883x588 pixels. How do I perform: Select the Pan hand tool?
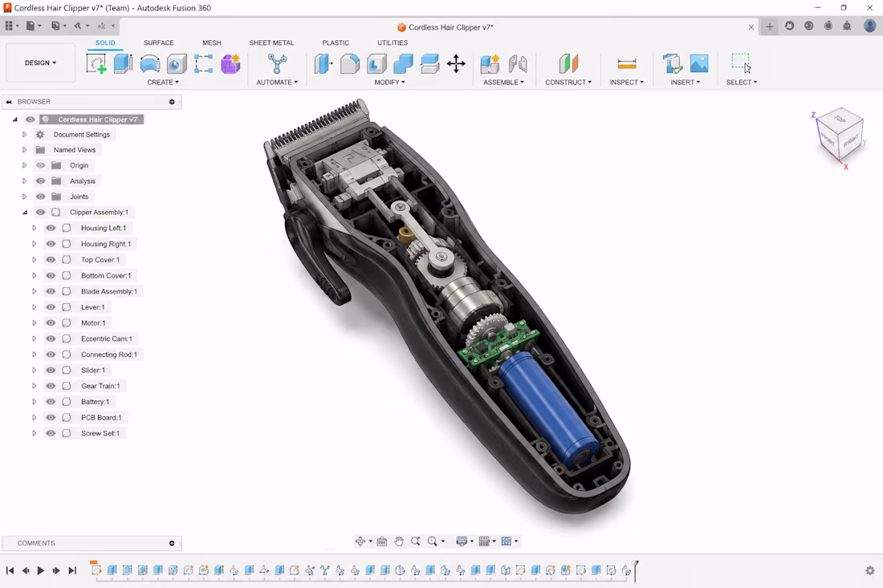pyautogui.click(x=399, y=541)
